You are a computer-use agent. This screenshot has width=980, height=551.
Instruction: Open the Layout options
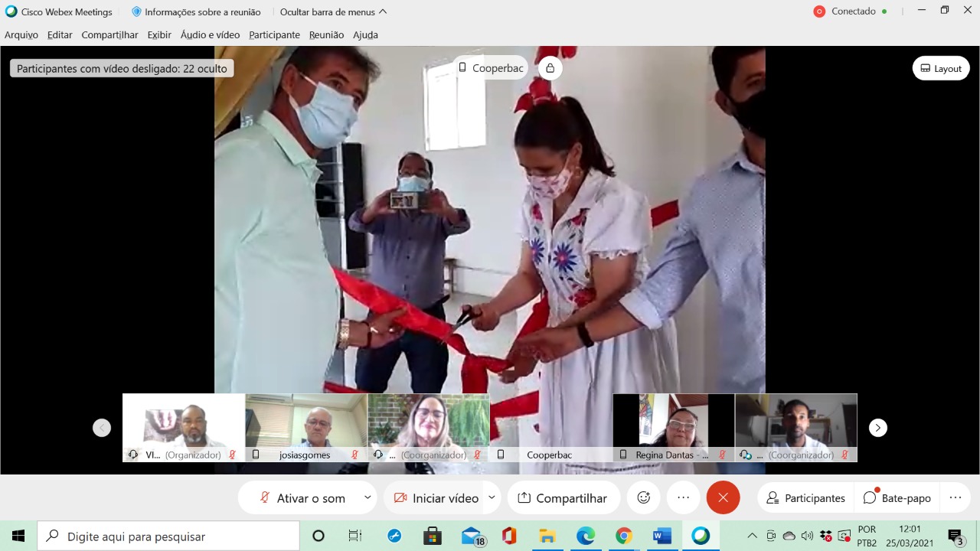click(941, 68)
